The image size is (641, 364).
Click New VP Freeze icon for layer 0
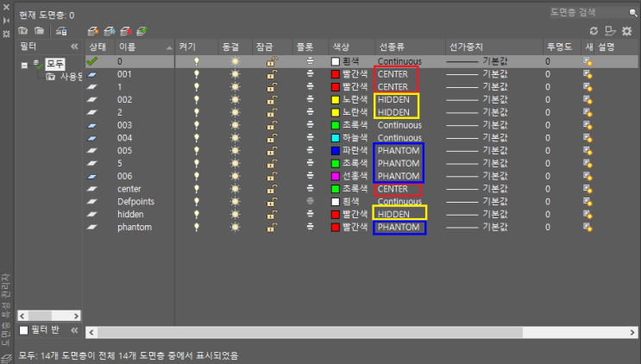pyautogui.click(x=588, y=61)
